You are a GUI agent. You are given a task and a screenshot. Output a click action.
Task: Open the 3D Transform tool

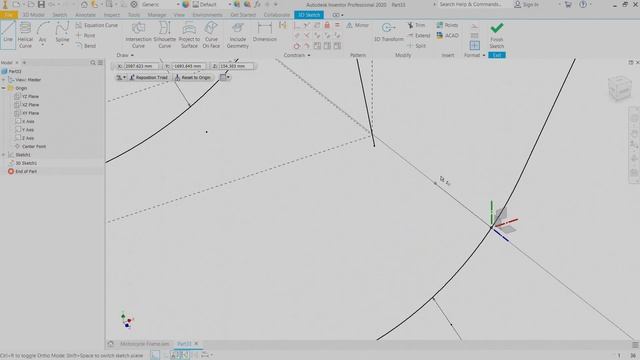coord(389,32)
